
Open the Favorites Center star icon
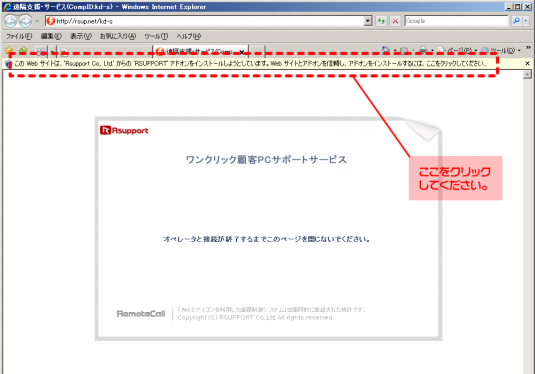(x=9, y=51)
